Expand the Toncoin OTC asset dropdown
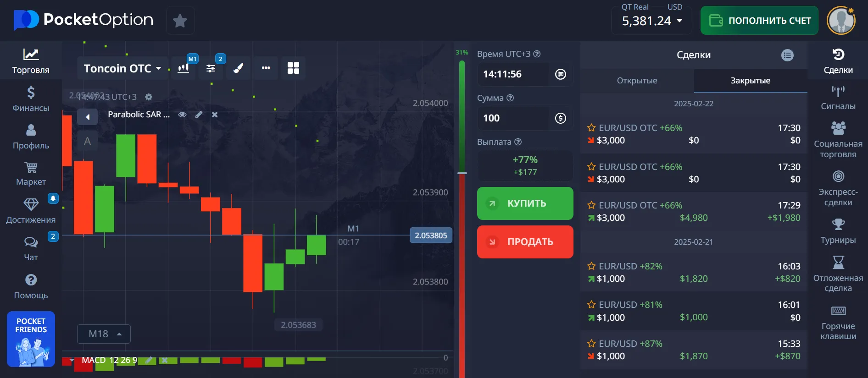This screenshot has height=378, width=868. coord(122,68)
